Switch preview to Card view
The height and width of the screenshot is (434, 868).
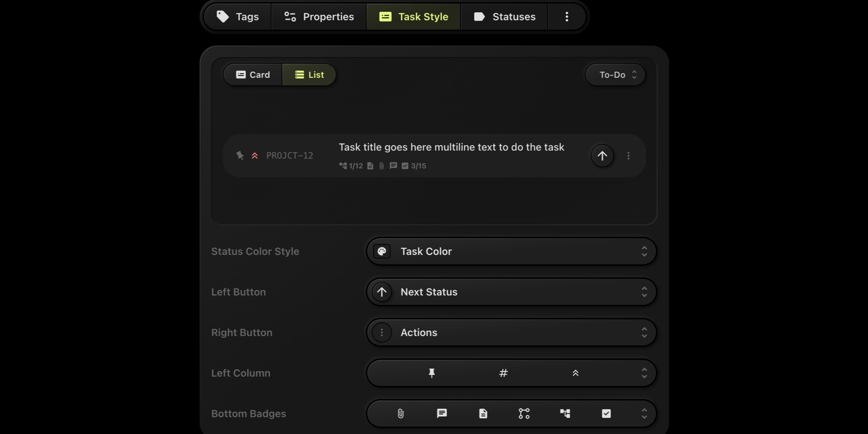pos(253,75)
